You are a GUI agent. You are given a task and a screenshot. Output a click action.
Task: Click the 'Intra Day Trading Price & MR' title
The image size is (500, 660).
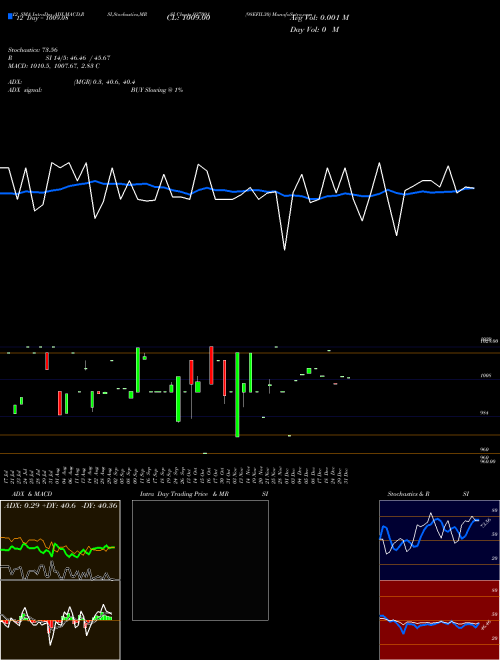pos(184,494)
